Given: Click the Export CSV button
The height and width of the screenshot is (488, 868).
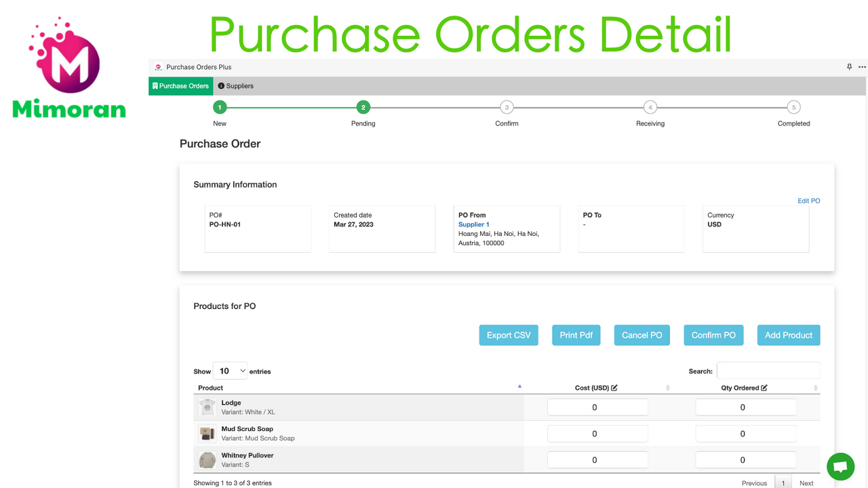Looking at the screenshot, I should [x=509, y=335].
